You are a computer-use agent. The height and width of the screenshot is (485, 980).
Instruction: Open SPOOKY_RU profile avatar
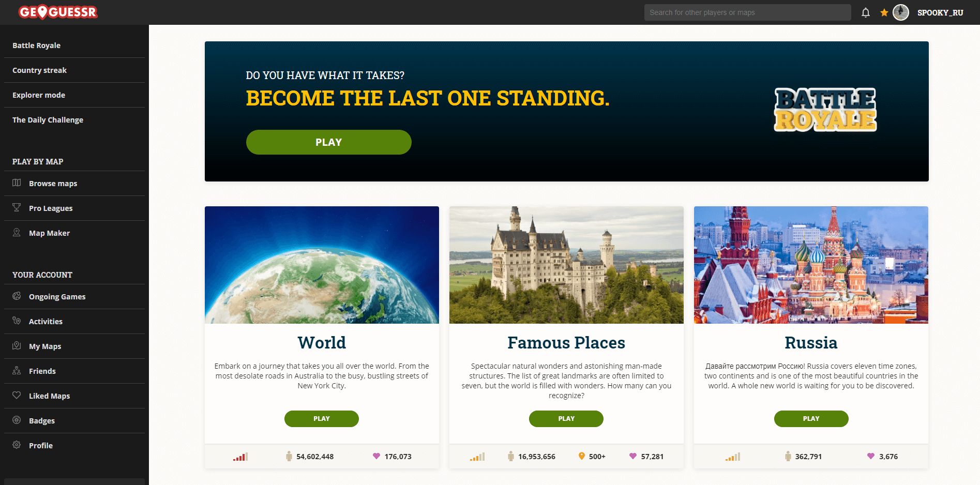[x=901, y=12]
